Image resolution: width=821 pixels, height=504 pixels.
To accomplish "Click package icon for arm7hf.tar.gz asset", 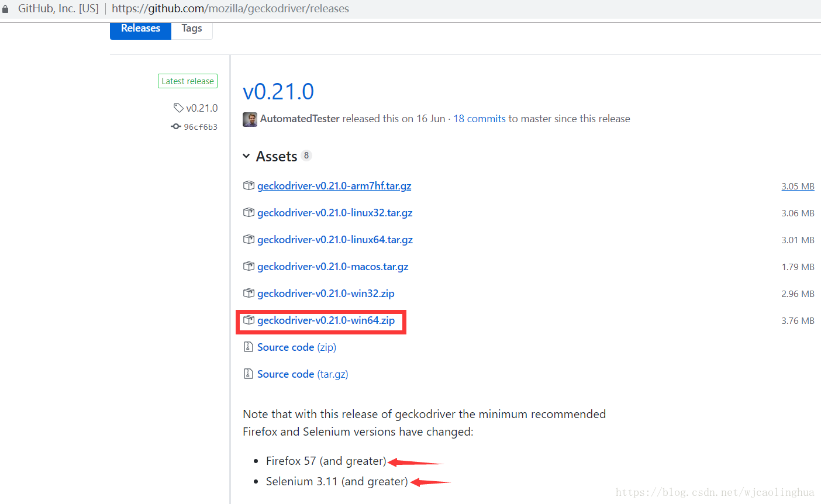I will [249, 185].
